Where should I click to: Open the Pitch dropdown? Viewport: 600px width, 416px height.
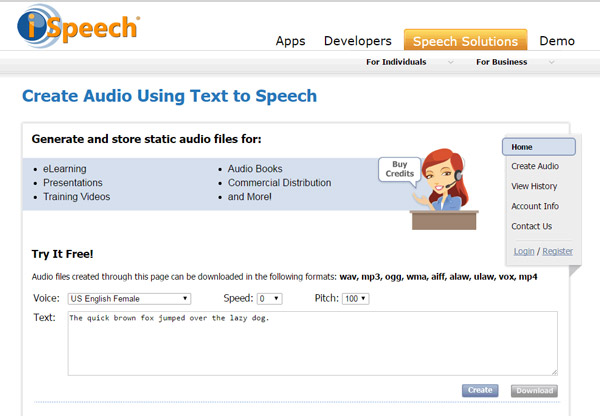coord(355,299)
